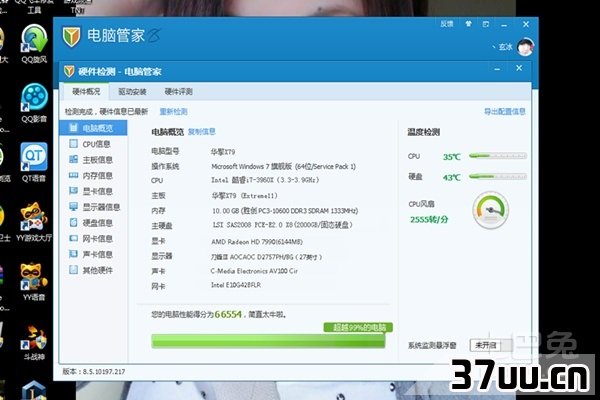Click the 玄冰 username

tap(505, 47)
